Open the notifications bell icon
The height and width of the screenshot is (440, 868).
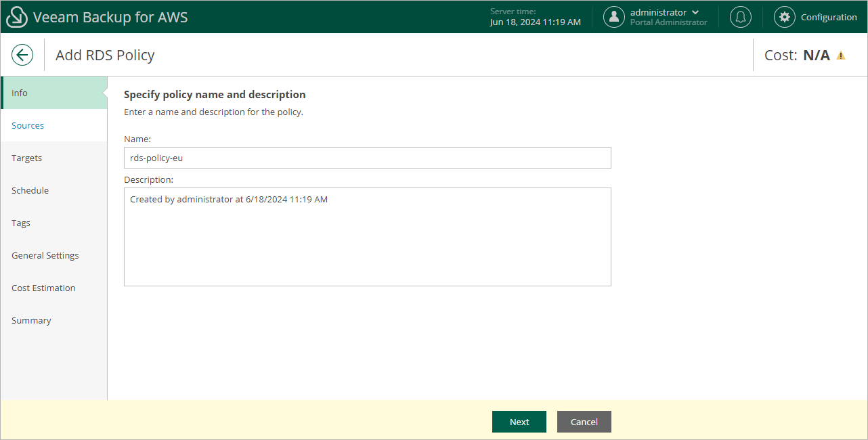[741, 17]
